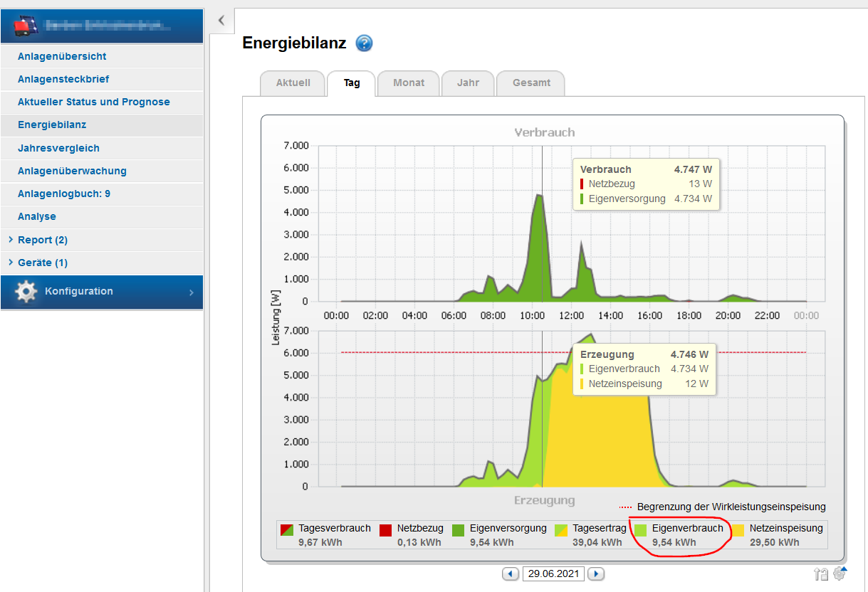
Task: Switch to the Aktuell tab
Action: coord(293,83)
